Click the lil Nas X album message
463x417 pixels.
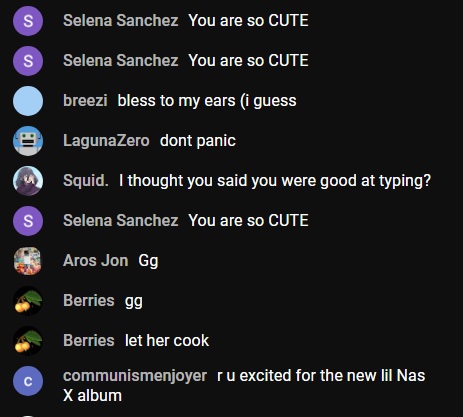click(244, 385)
